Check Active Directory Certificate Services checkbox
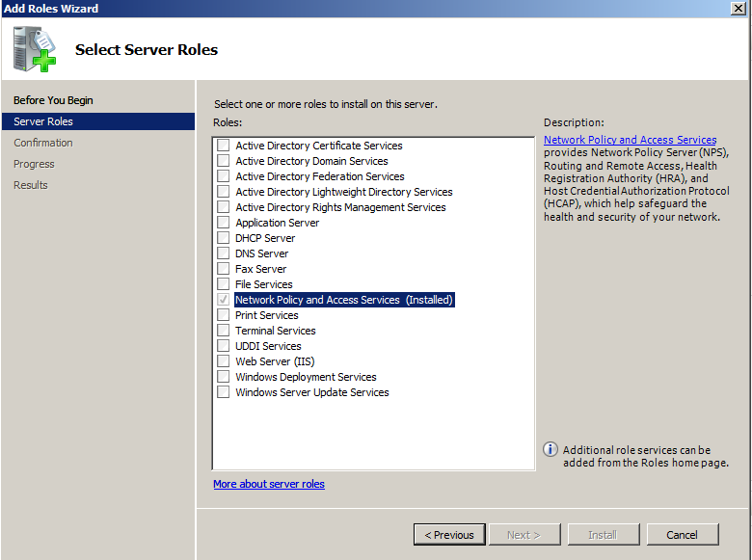This screenshot has width=752, height=560. click(x=223, y=146)
